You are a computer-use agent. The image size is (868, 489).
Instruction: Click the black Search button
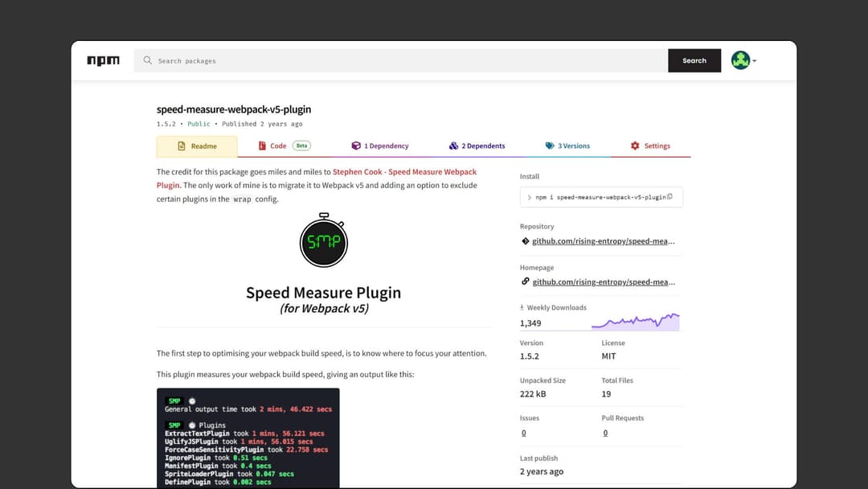click(x=694, y=61)
